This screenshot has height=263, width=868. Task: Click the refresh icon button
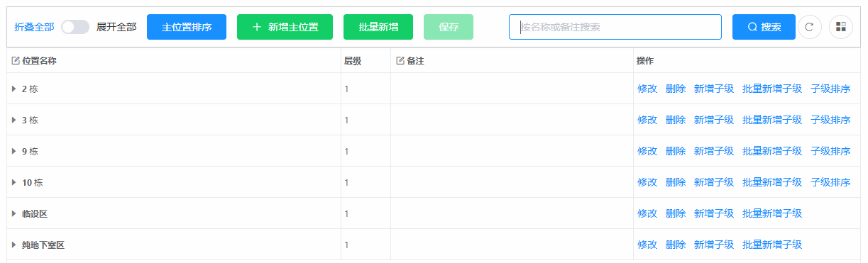810,27
